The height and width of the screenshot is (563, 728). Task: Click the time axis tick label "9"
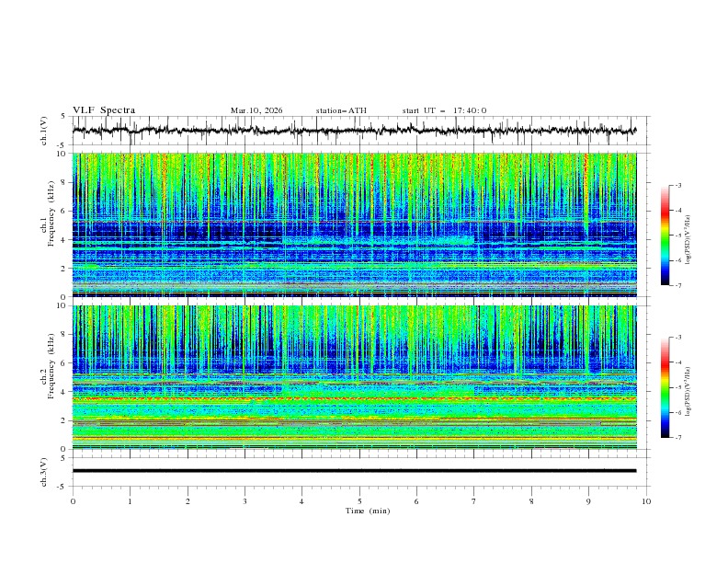[588, 501]
